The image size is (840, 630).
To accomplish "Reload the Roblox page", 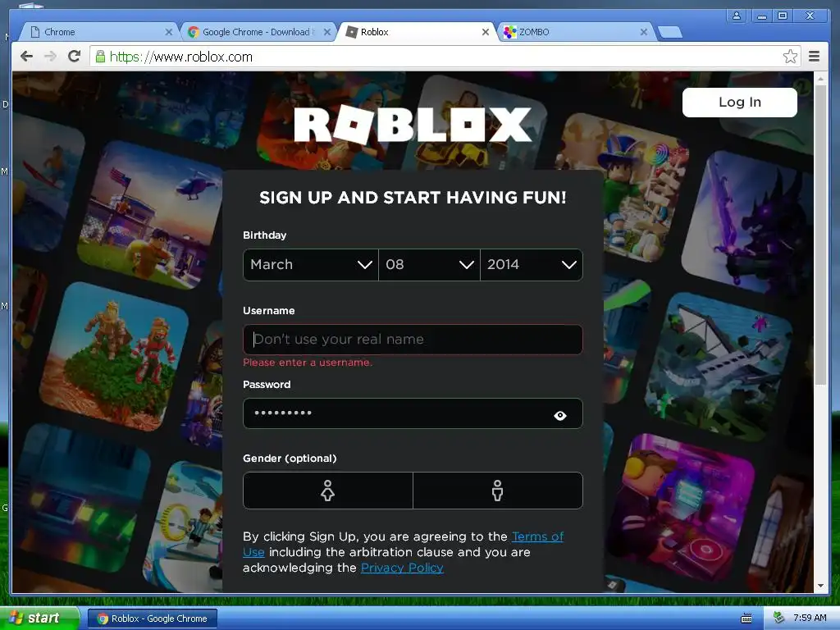I will pyautogui.click(x=75, y=57).
